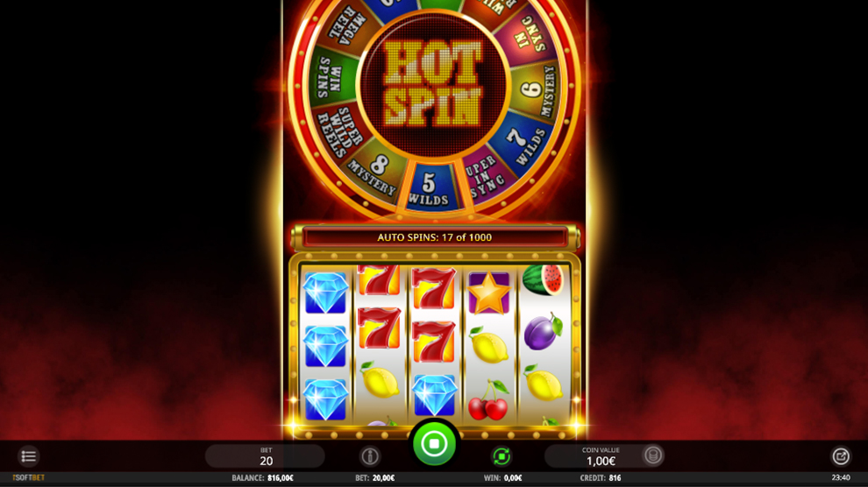Open the hamburger menu icon
The width and height of the screenshot is (868, 487).
pyautogui.click(x=28, y=456)
